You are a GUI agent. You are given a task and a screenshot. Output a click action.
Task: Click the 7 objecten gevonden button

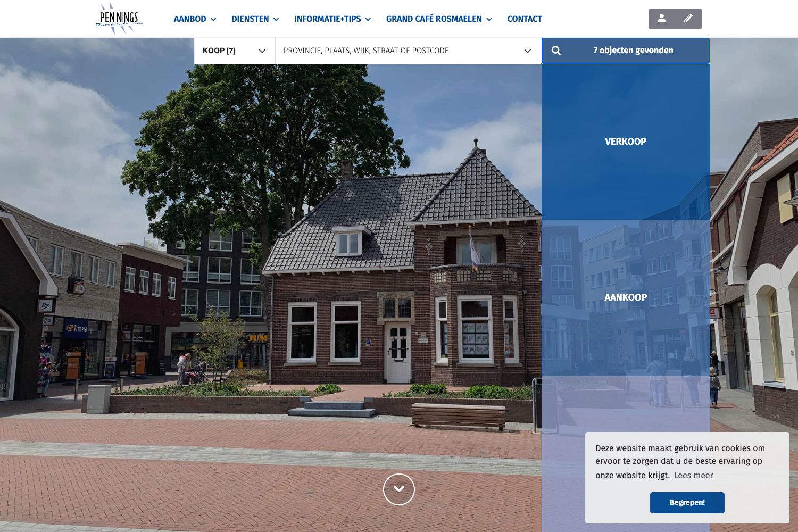[x=626, y=51]
